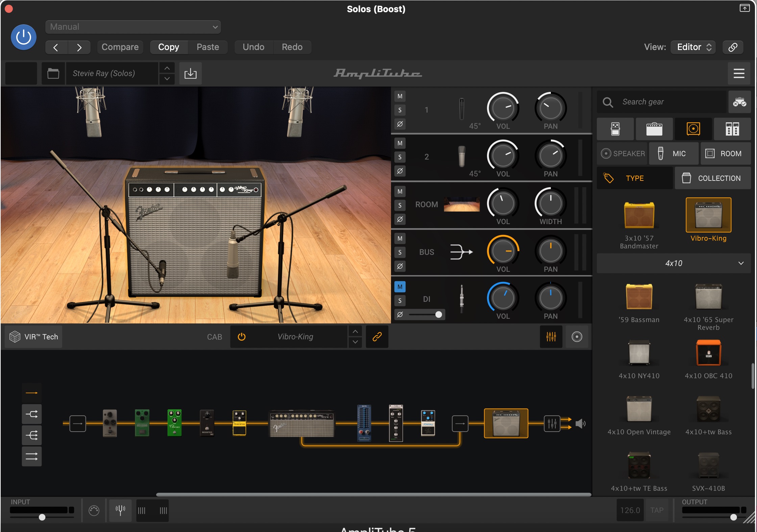Solo the BUS channel
Image resolution: width=757 pixels, height=532 pixels.
tap(400, 252)
